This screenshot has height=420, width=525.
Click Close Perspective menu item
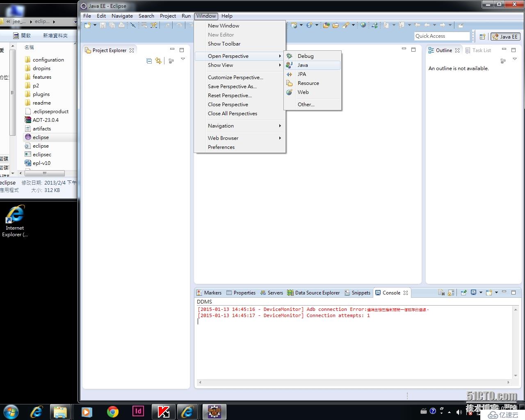coord(240,105)
